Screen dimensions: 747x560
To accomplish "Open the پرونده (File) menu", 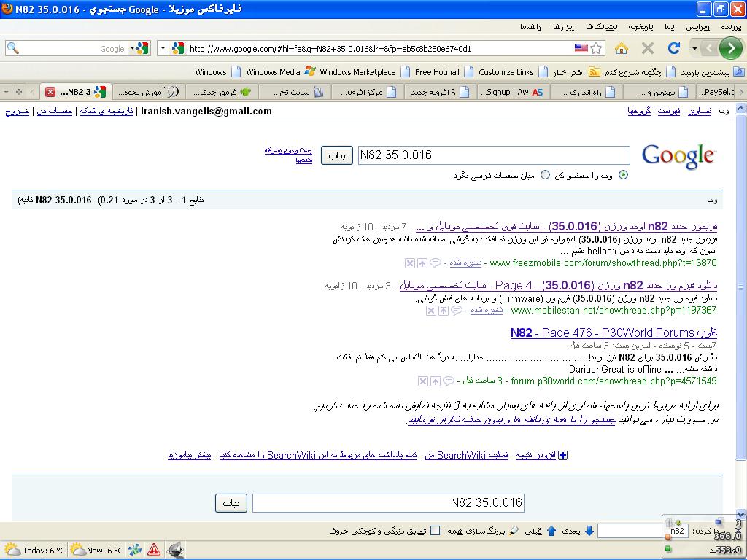I will coord(731,27).
